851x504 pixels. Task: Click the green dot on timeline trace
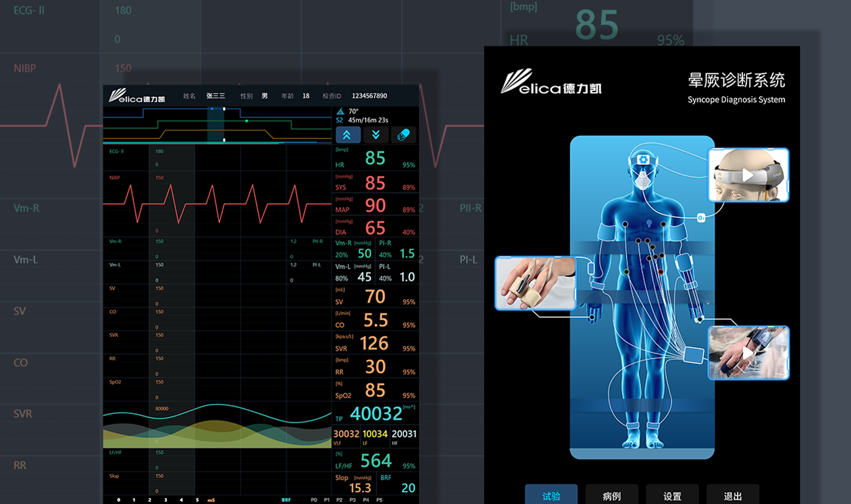point(246,121)
